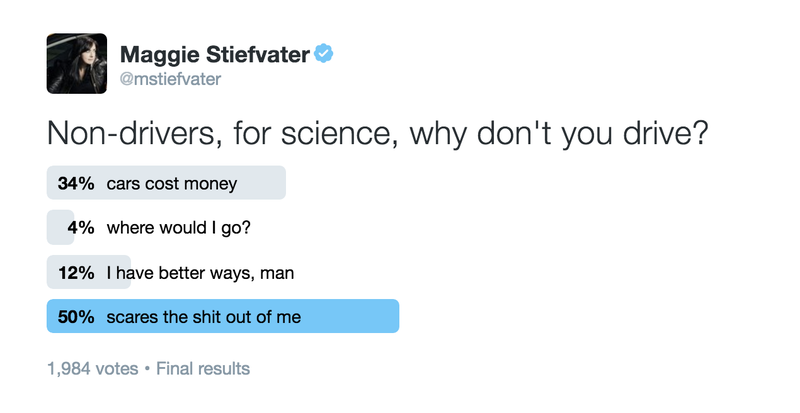Screen dimensions: 800x413
Task: Click the "1,984 votes" count text
Action: (x=92, y=369)
